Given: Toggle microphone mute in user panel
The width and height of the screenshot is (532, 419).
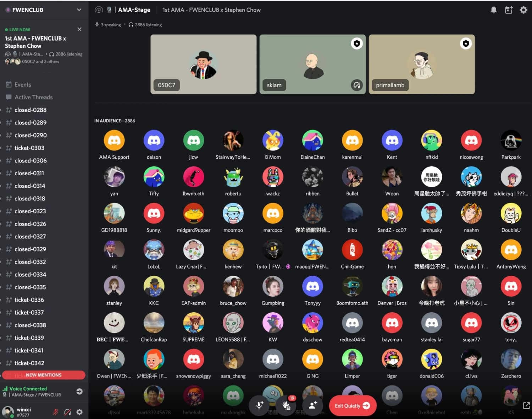Looking at the screenshot, I should (x=56, y=412).
